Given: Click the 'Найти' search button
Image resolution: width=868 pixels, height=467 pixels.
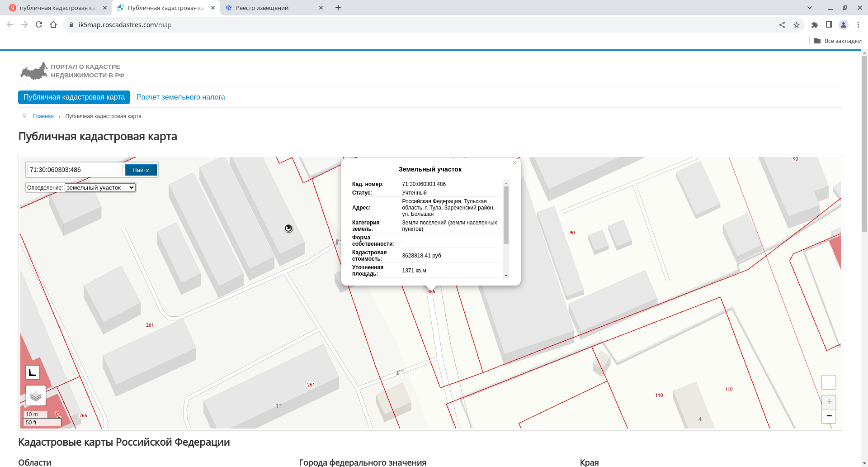Looking at the screenshot, I should [x=141, y=170].
